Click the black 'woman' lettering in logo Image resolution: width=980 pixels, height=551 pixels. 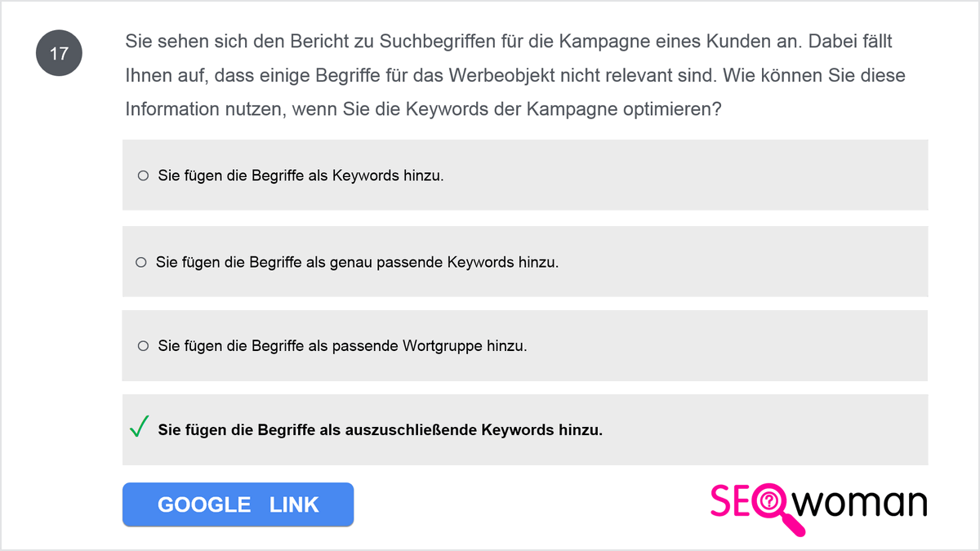pos(864,503)
